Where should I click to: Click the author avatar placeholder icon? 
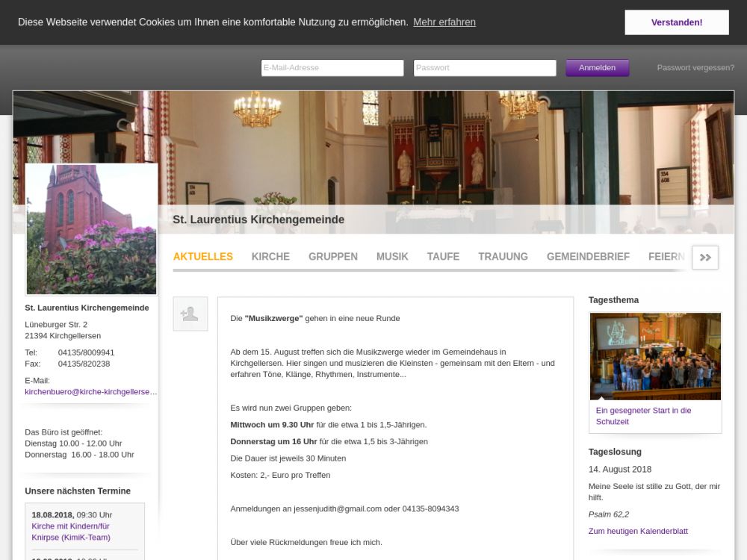[190, 314]
